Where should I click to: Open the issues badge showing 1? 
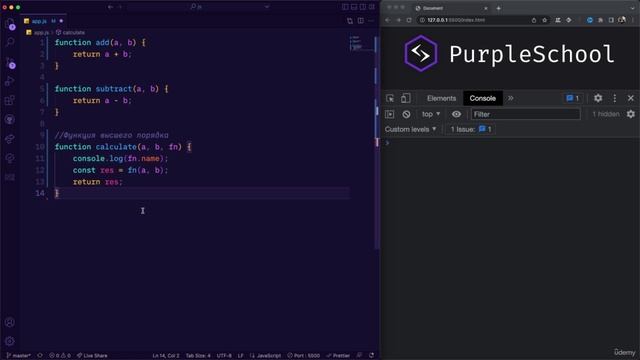(572, 98)
